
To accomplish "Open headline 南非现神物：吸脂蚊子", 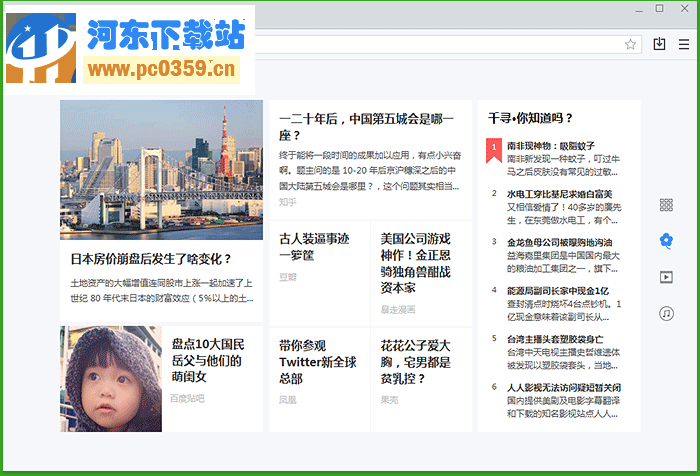I will point(550,146).
